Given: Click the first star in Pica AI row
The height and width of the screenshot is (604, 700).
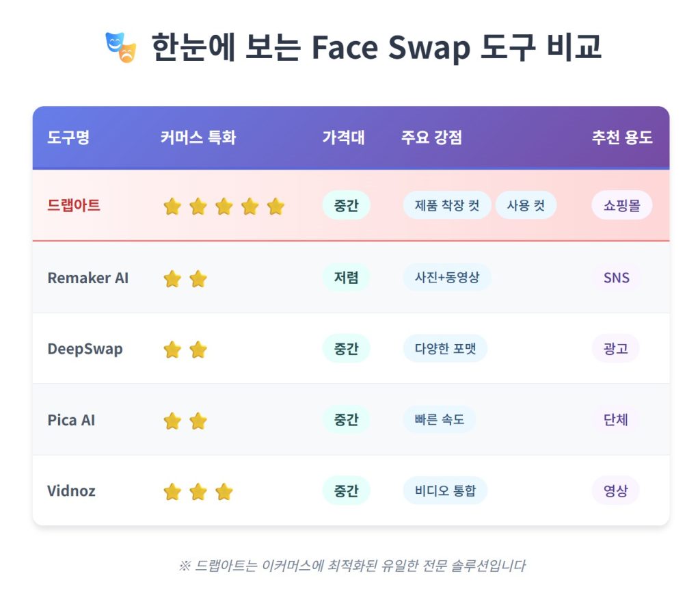Looking at the screenshot, I should tap(172, 421).
